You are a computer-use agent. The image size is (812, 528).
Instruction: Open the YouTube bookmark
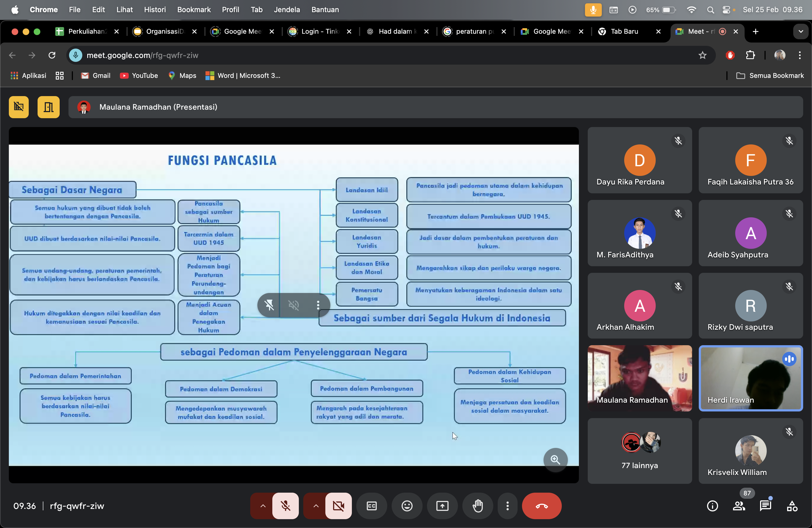tap(139, 75)
